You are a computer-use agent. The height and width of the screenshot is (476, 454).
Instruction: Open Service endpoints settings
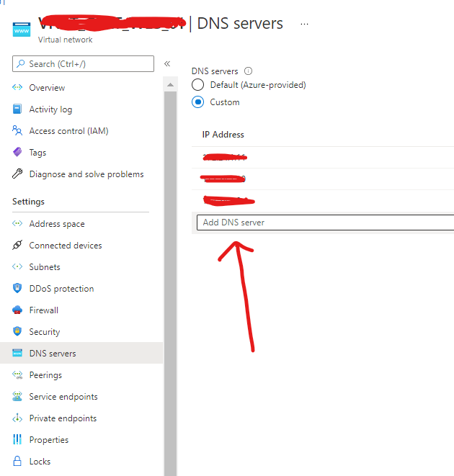(x=63, y=397)
